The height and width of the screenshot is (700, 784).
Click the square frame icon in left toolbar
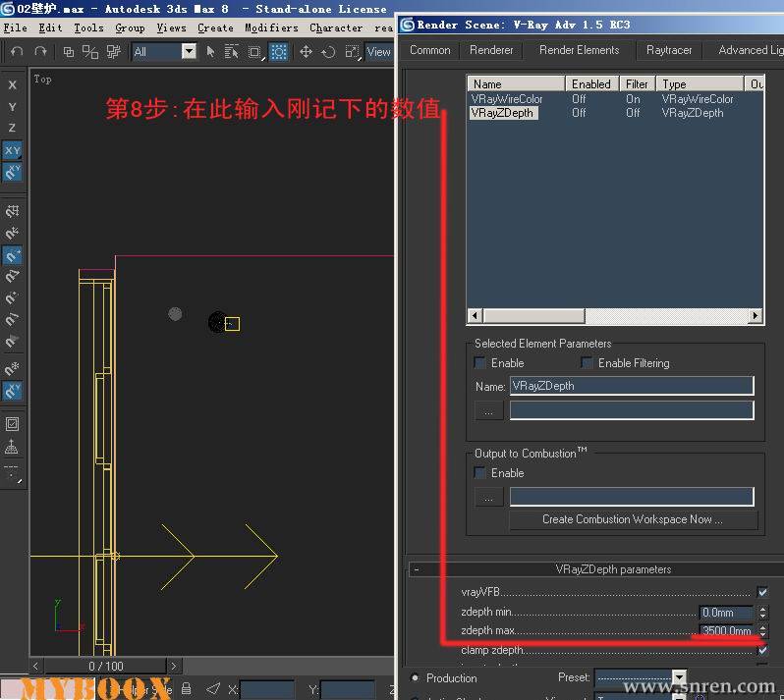[x=12, y=424]
